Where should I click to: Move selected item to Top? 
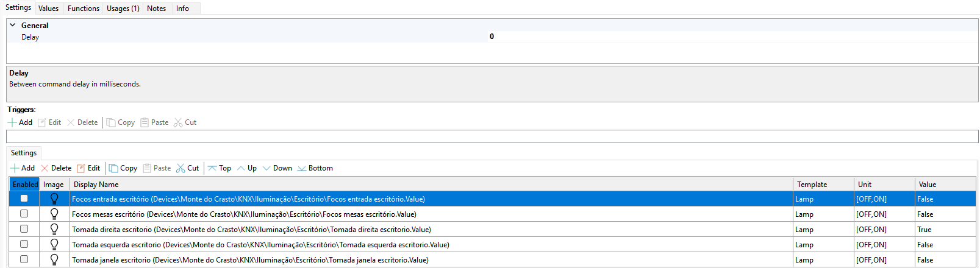219,168
